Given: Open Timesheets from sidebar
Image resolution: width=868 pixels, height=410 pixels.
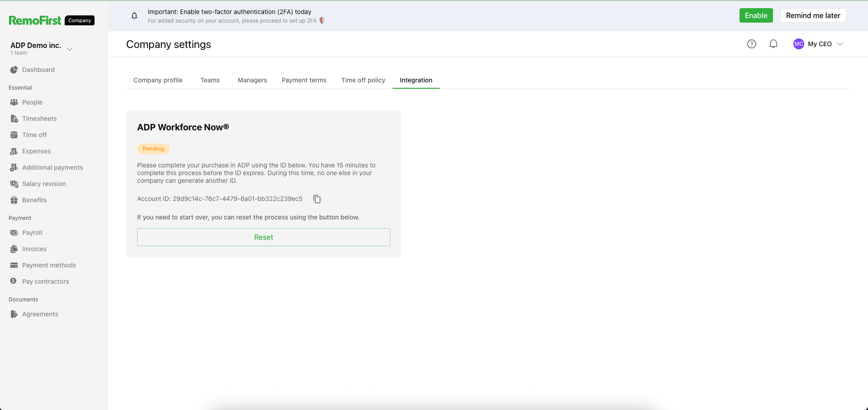Looking at the screenshot, I should 39,119.
